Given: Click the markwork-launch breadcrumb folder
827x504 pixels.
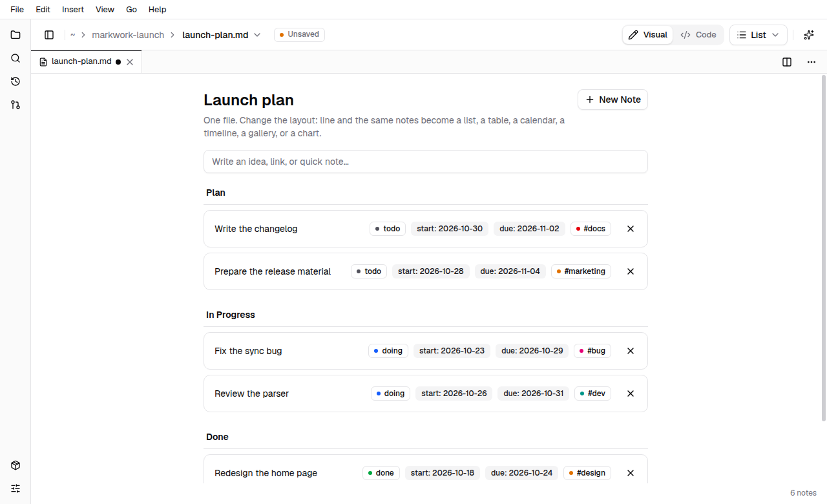Looking at the screenshot, I should [x=128, y=35].
